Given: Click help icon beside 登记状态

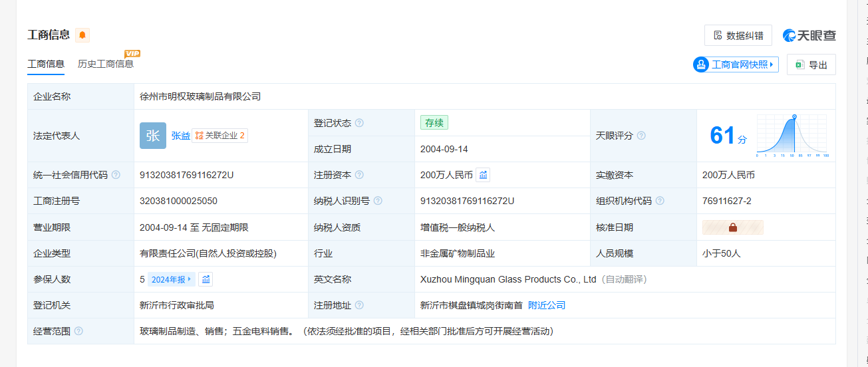Looking at the screenshot, I should [x=359, y=123].
